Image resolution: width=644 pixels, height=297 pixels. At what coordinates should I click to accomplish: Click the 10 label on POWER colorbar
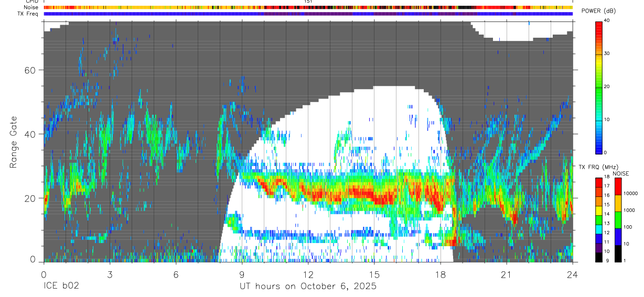[x=606, y=119]
